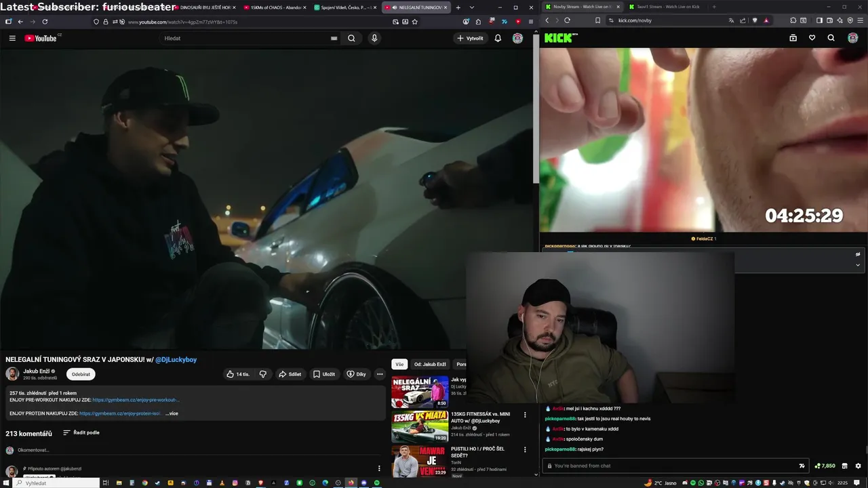
Task: Switch to DINOSAUŘI BYLI JEŠTĚ tab
Action: click(204, 7)
